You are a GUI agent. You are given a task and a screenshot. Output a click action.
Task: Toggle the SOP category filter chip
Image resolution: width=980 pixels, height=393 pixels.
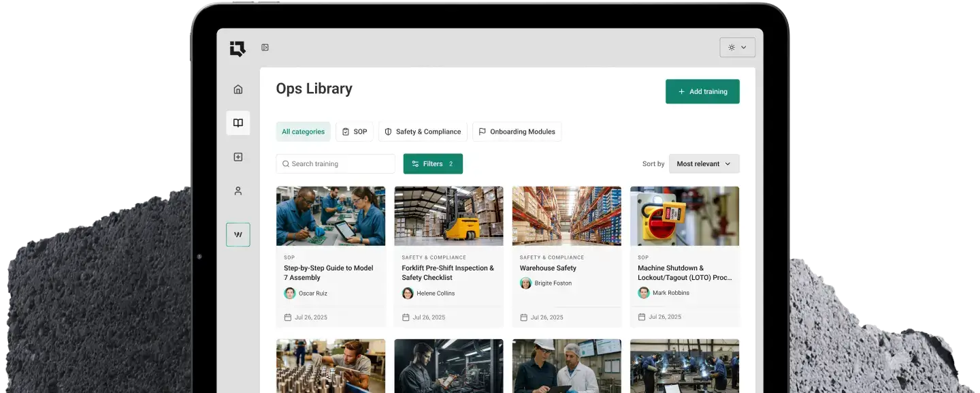tap(355, 131)
